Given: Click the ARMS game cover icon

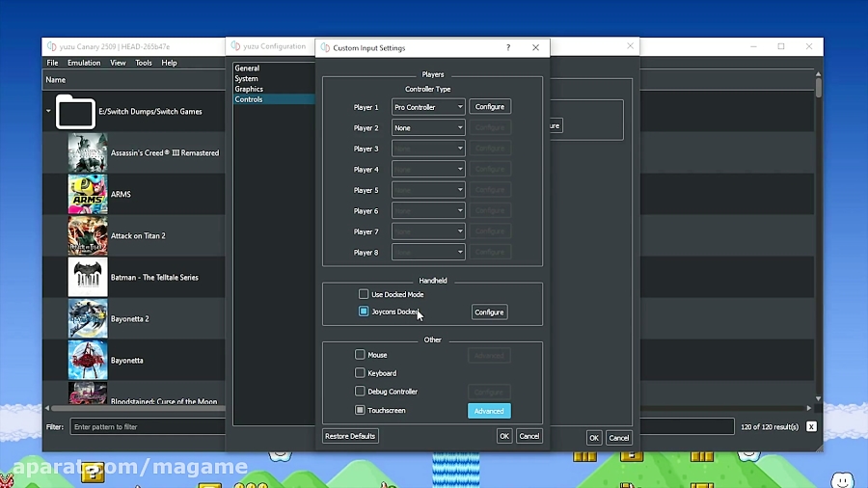Looking at the screenshot, I should 88,194.
